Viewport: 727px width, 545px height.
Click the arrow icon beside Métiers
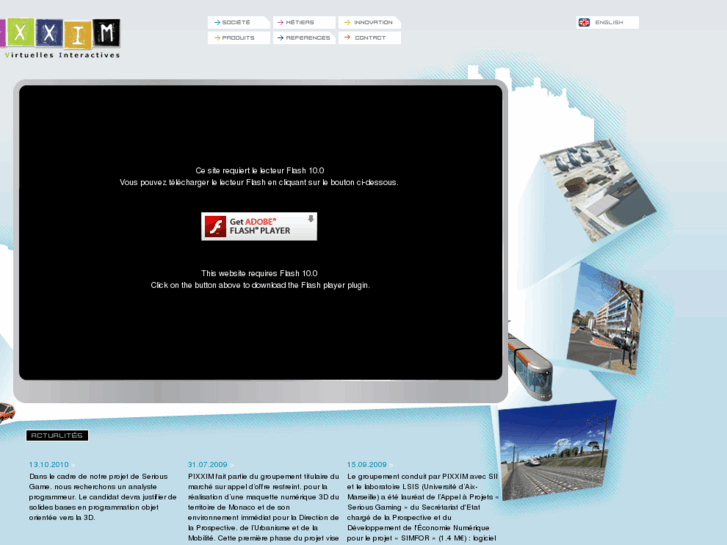[280, 22]
